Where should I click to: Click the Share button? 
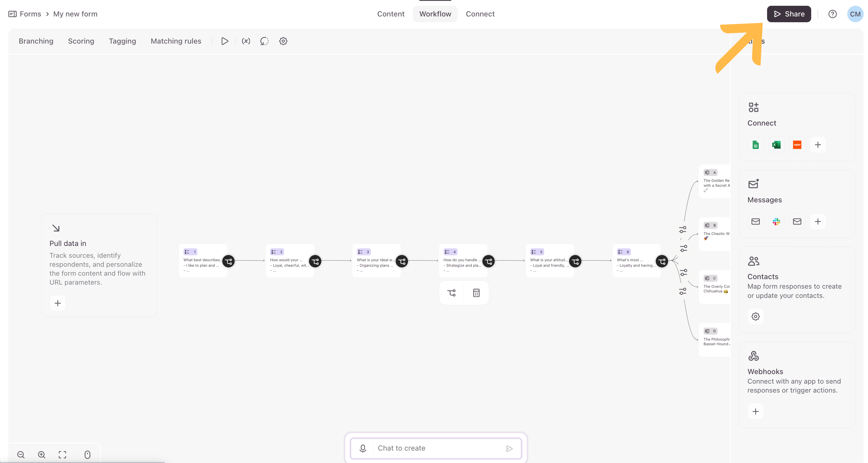[x=789, y=14]
